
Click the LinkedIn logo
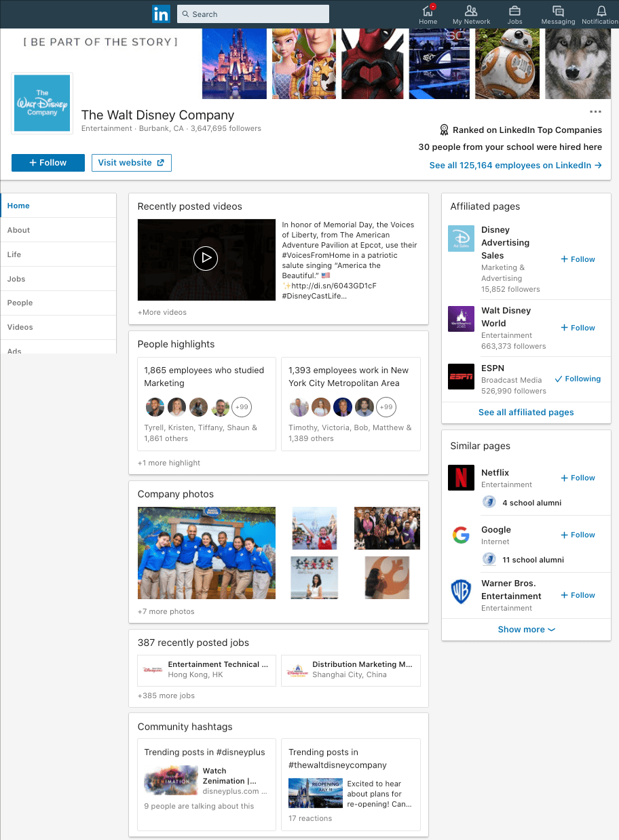[x=161, y=13]
